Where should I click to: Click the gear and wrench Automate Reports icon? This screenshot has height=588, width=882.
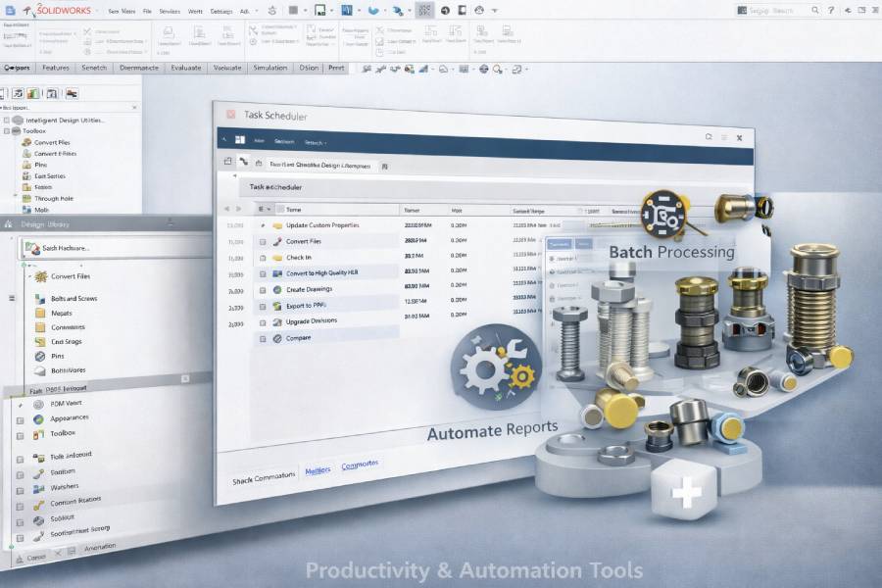[496, 367]
